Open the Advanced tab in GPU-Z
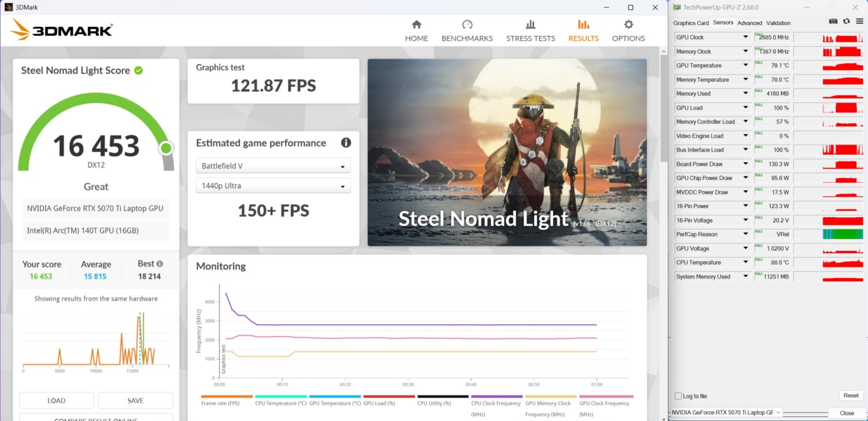Image resolution: width=868 pixels, height=421 pixels. tap(749, 23)
